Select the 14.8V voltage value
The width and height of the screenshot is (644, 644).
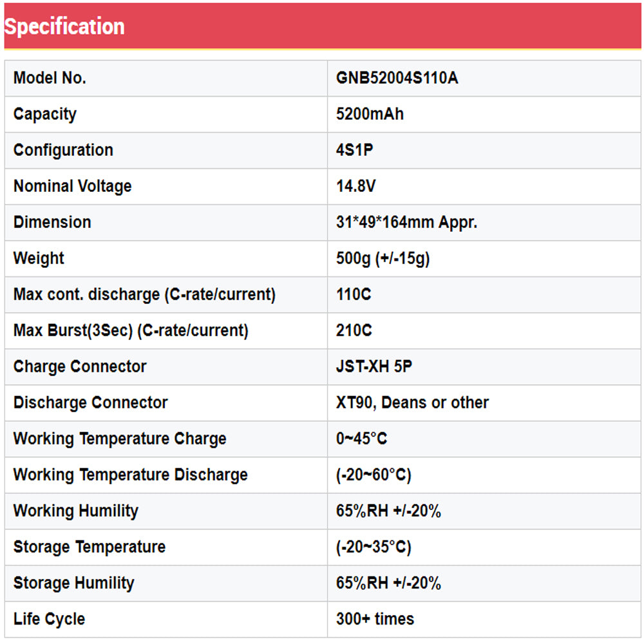pos(356,187)
